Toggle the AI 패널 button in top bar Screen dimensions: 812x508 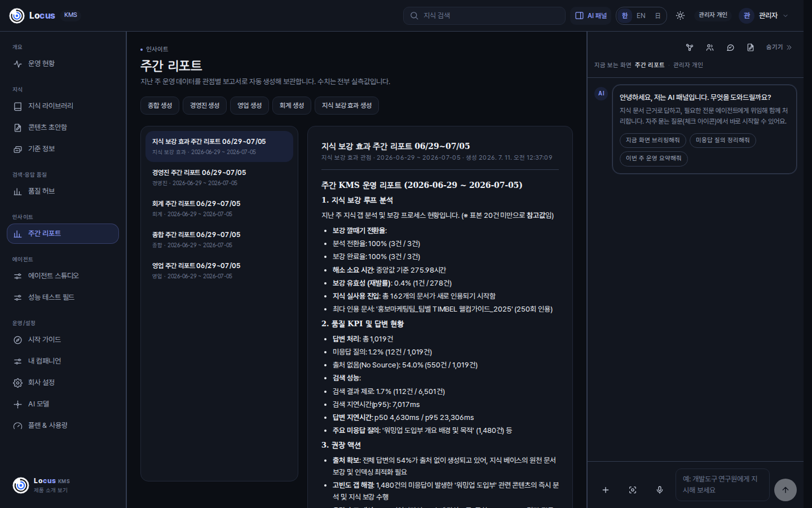coord(591,16)
